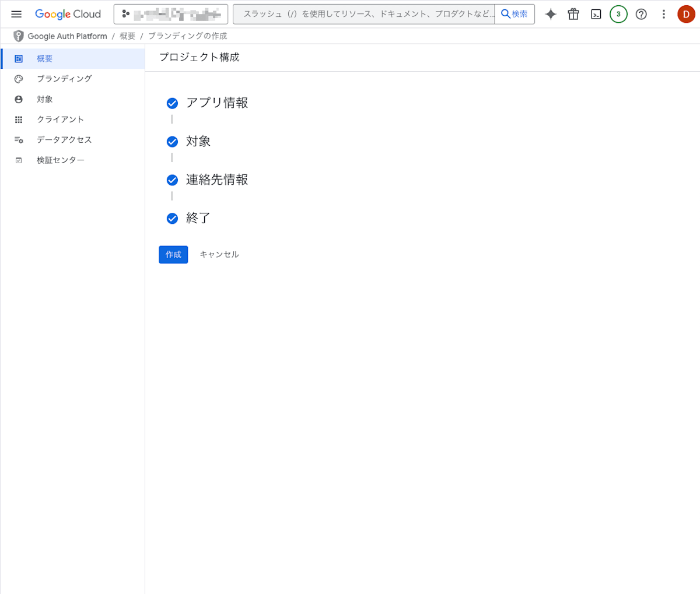Expand the 連絡先情報 step
The image size is (700, 594).
217,180
